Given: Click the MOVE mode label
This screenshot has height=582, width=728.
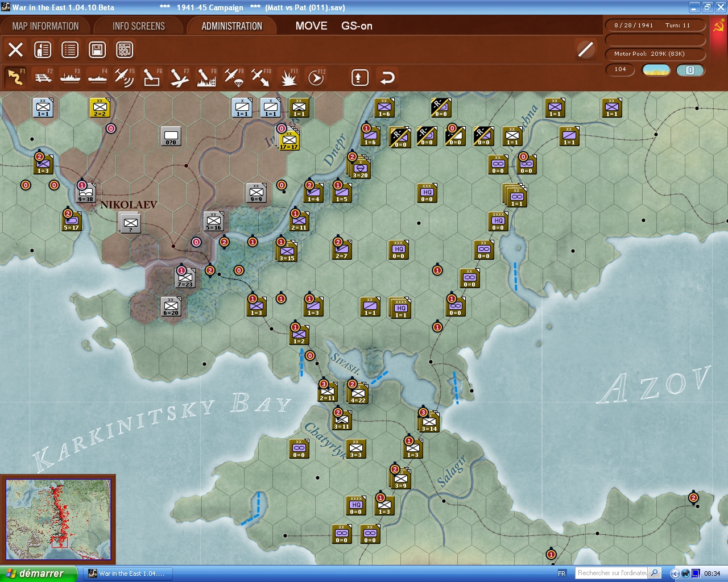Looking at the screenshot, I should coord(311,26).
